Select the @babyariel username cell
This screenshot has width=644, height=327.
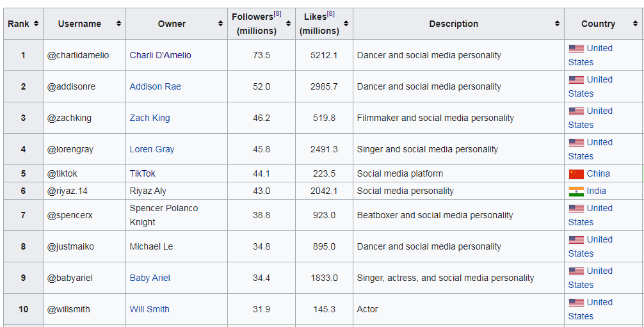[x=85, y=278]
